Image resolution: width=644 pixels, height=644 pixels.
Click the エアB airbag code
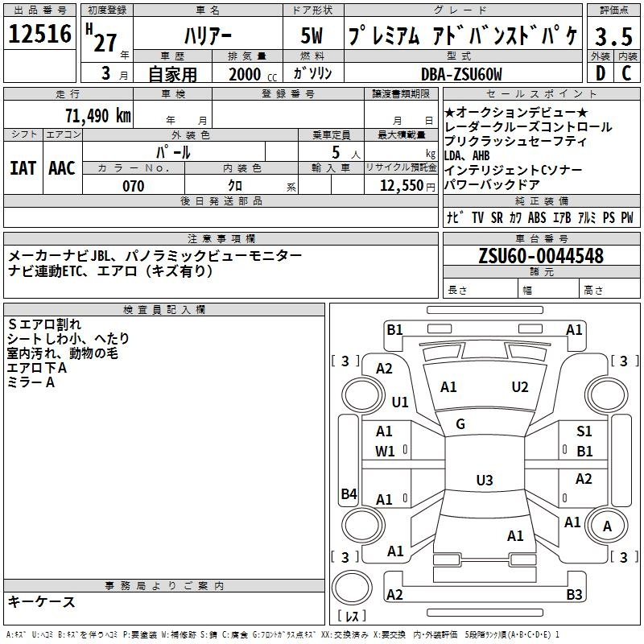point(561,217)
